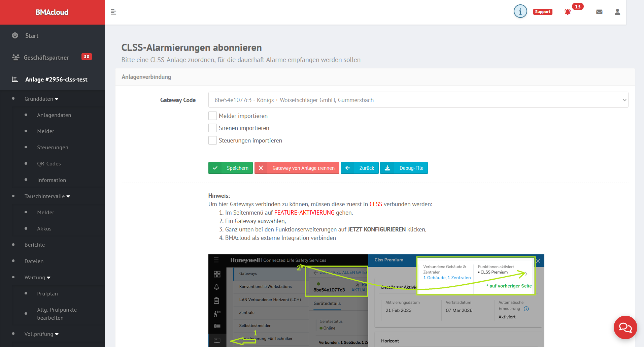Open the chat bubble widget
644x347 pixels.
625,327
